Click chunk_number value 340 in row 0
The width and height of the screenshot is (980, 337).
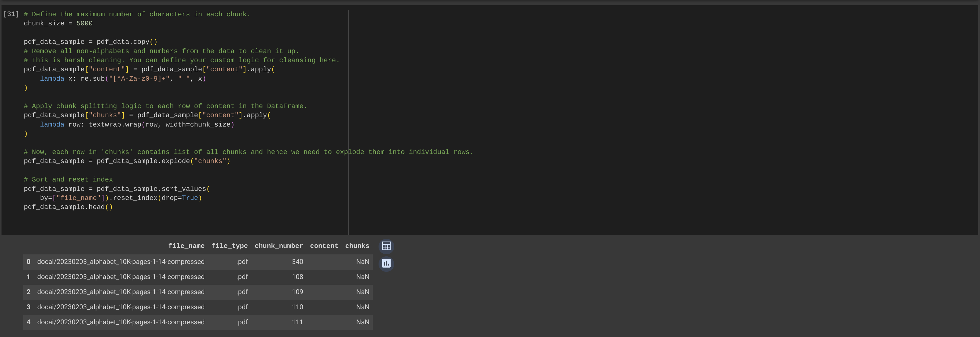[297, 262]
